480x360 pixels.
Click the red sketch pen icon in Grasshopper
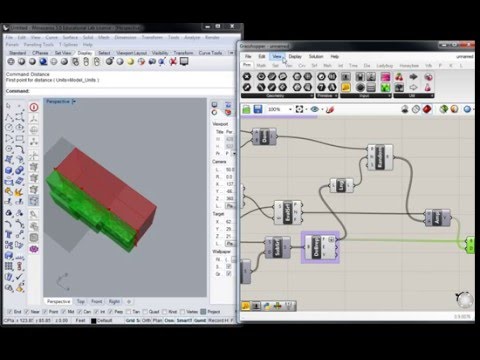click(330, 109)
